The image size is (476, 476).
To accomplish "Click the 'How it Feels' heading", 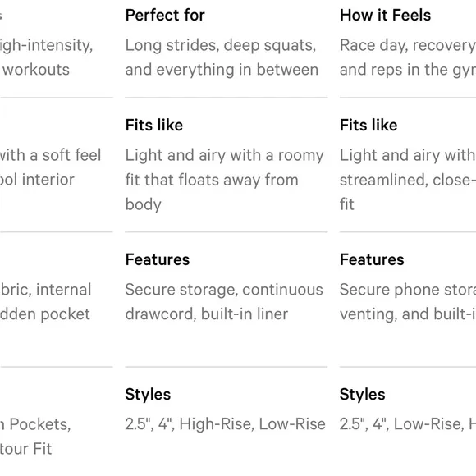I will coord(385,15).
